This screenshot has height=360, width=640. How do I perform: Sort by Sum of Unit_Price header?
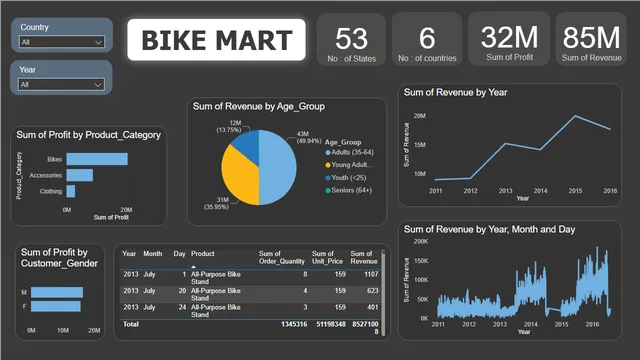[x=327, y=258]
